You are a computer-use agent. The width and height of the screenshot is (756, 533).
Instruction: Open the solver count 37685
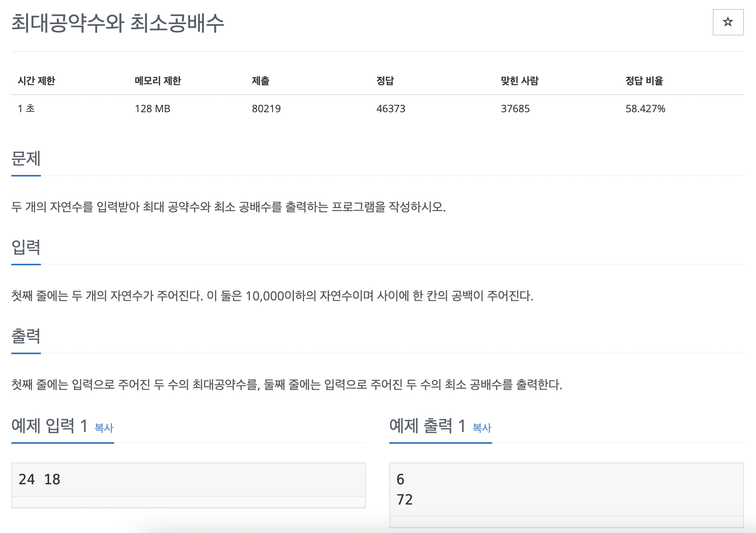tap(515, 109)
